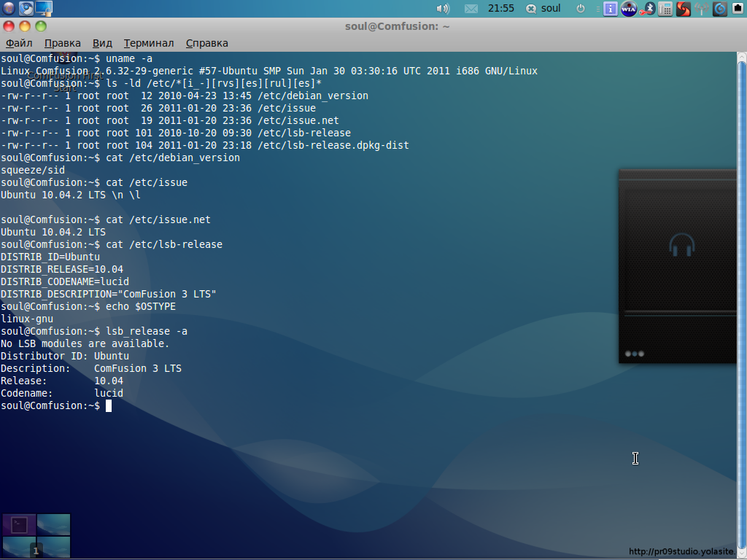Click the power session button
The height and width of the screenshot is (560, 747).
(x=580, y=9)
